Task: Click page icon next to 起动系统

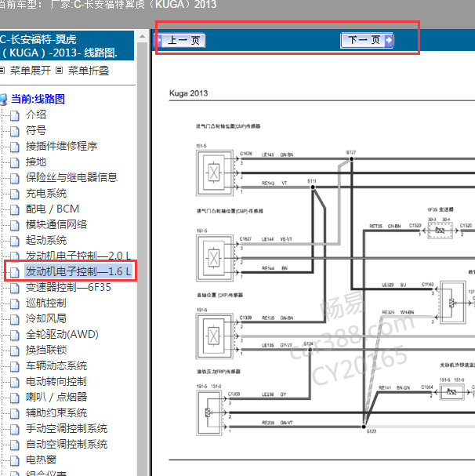Action: [14, 242]
